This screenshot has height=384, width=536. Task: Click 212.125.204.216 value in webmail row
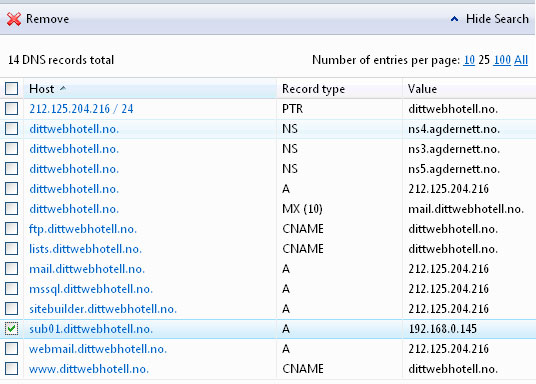coord(448,349)
